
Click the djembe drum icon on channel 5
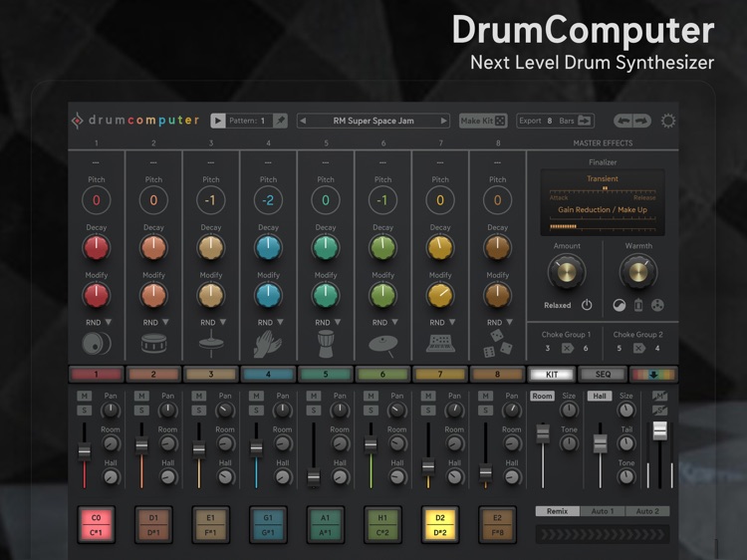click(326, 344)
